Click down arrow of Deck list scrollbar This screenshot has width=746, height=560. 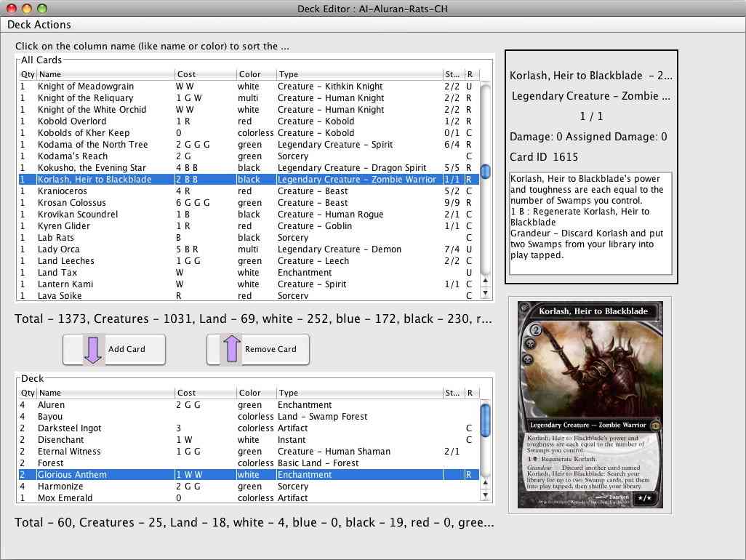(x=486, y=495)
